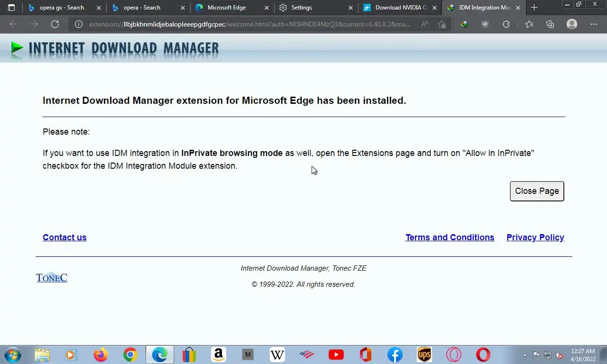Click the Tonec logo
The width and height of the screenshot is (607, 364).
tap(52, 277)
